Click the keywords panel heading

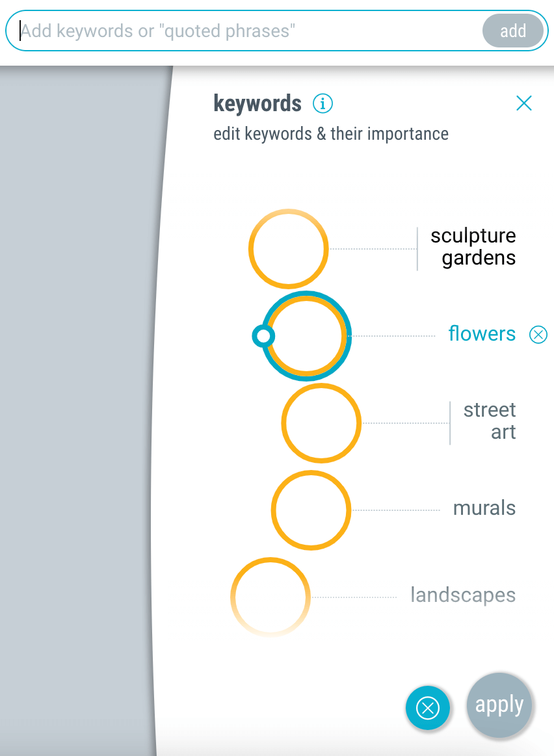tap(257, 103)
